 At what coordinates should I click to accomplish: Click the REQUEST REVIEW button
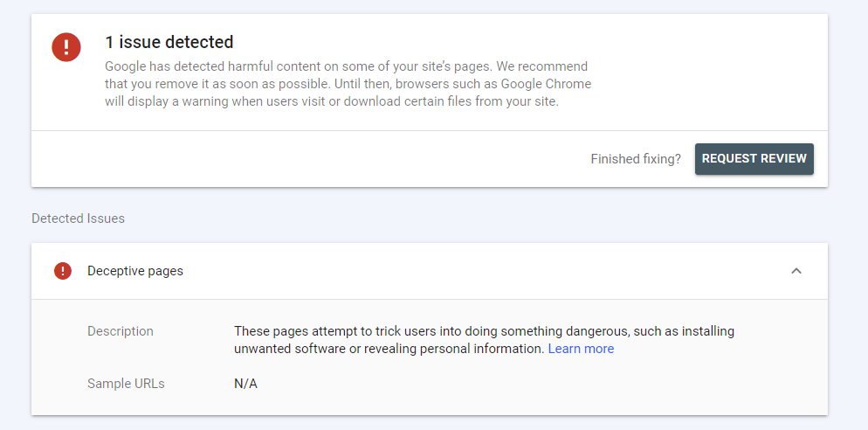click(754, 159)
